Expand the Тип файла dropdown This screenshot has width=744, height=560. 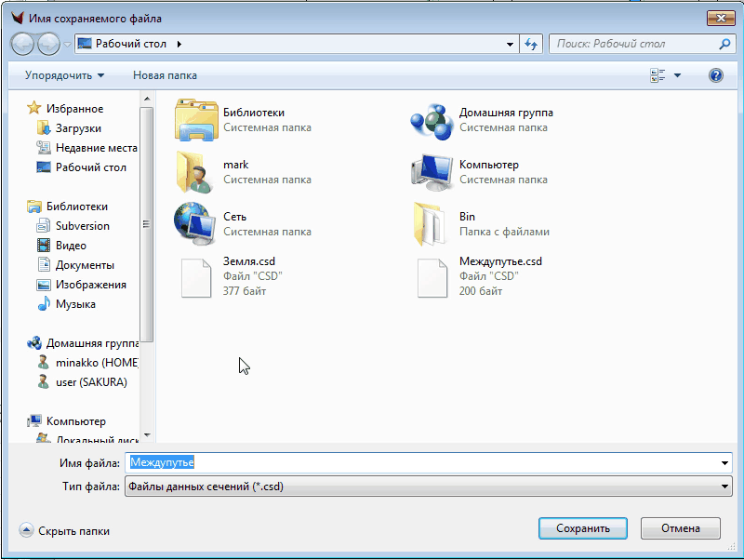725,486
